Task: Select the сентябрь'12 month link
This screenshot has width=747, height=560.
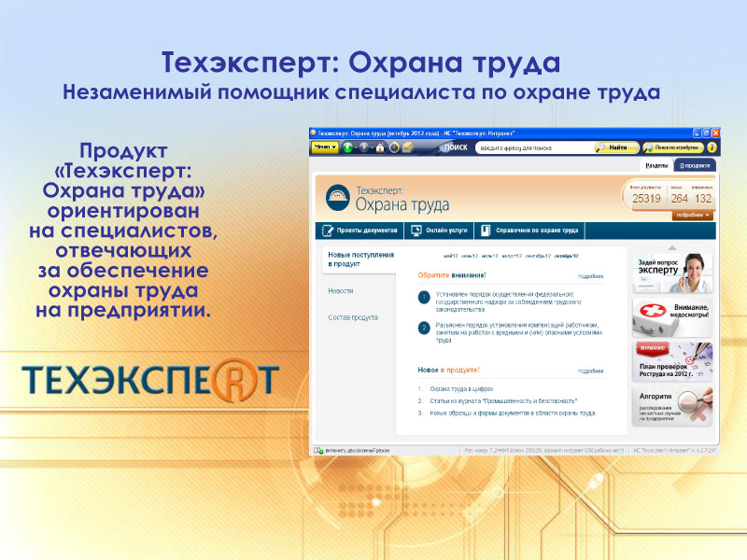Action: tap(538, 256)
